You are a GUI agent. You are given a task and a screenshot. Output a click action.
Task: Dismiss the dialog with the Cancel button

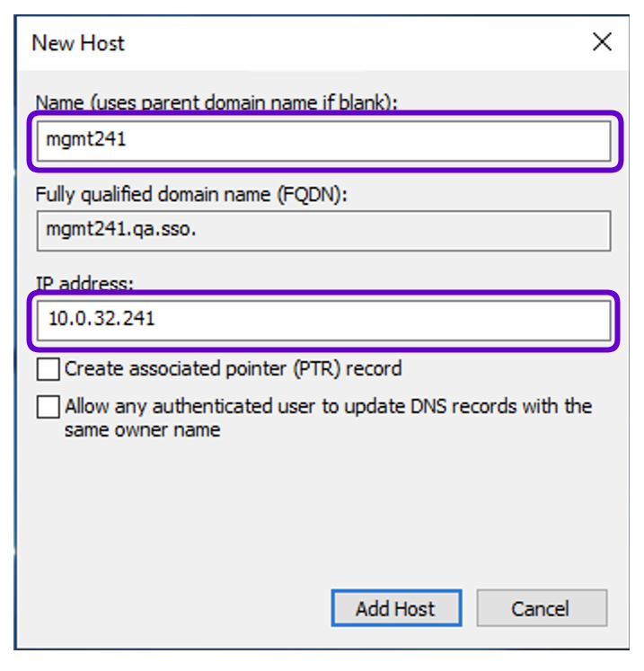pyautogui.click(x=541, y=608)
